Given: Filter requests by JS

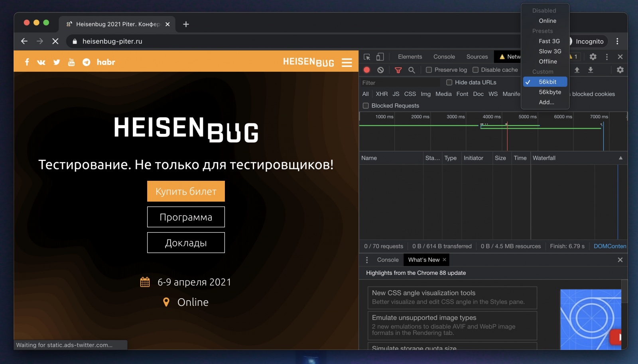Looking at the screenshot, I should click(x=396, y=94).
